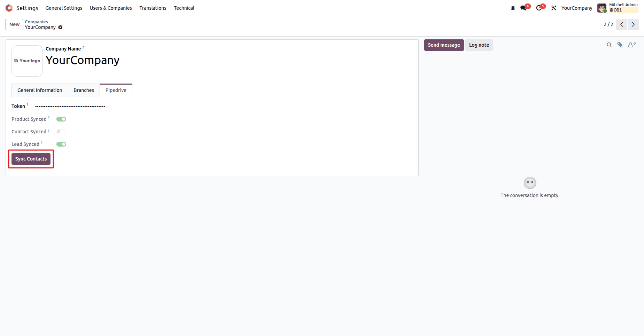Open Translations menu
Screen dimensions: 644x336
click(x=153, y=8)
